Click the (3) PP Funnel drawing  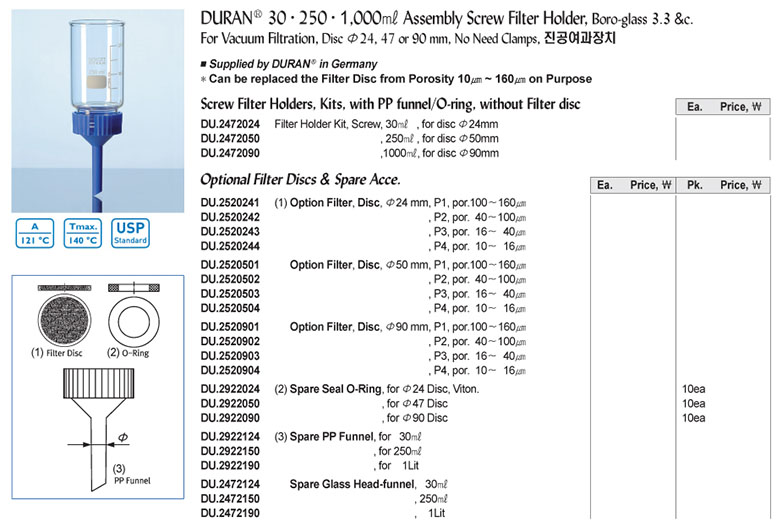coord(99,429)
